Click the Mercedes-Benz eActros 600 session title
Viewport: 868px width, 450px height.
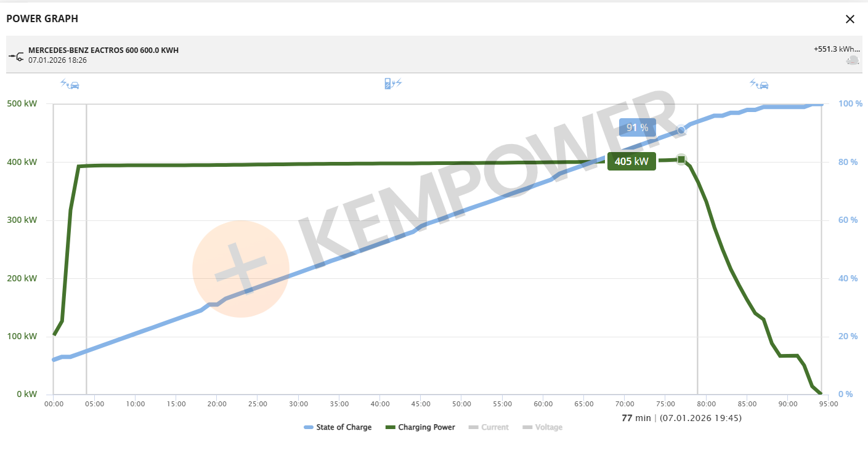point(103,50)
